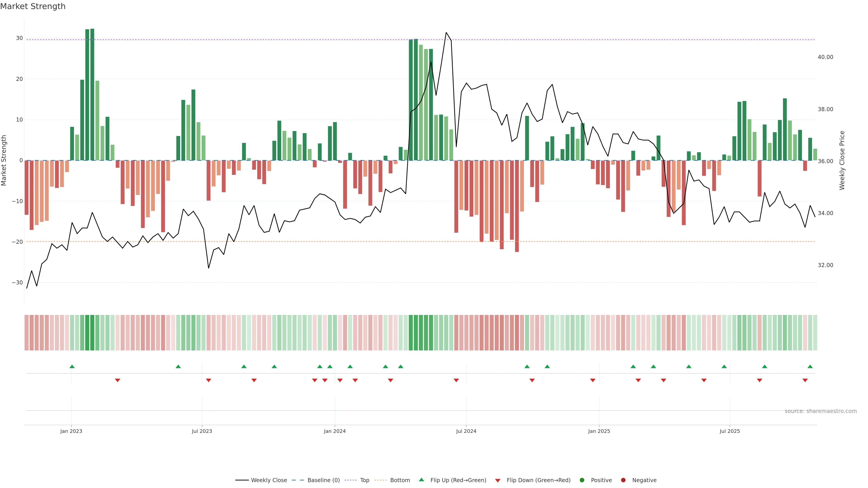Click the Market Strength chart title
This screenshot has height=488, width=868.
(x=33, y=6)
